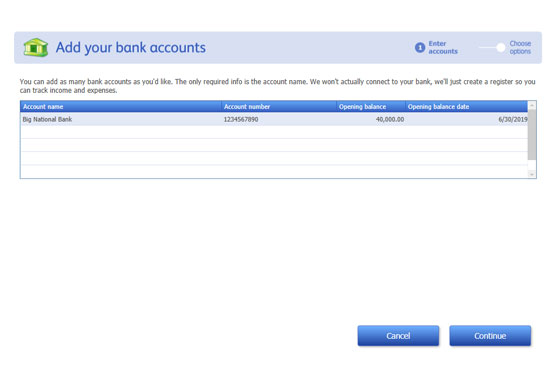556x377 pixels.
Task: Click the scroll up arrow of table
Action: click(532, 105)
